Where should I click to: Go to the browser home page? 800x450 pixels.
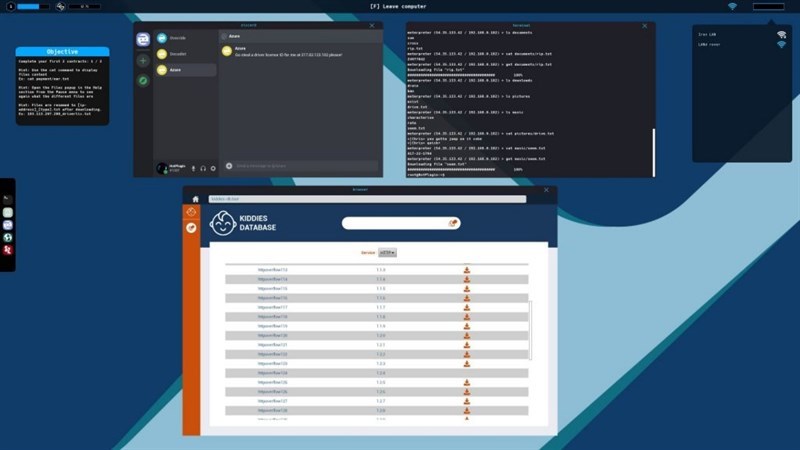pyautogui.click(x=195, y=199)
